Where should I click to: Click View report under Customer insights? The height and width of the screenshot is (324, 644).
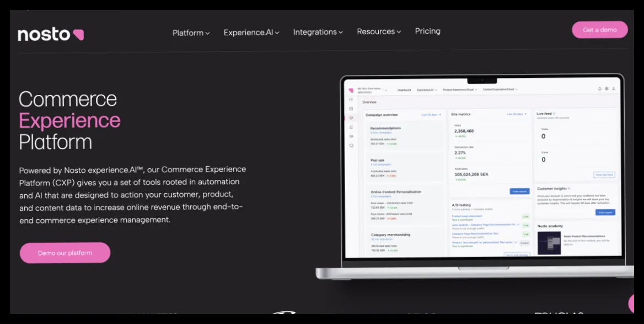[605, 212]
